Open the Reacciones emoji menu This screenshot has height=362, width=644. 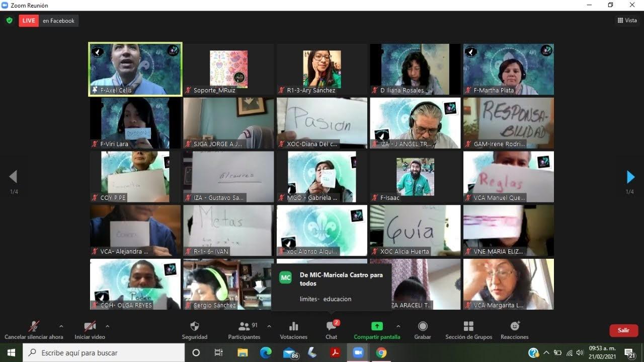[514, 326]
